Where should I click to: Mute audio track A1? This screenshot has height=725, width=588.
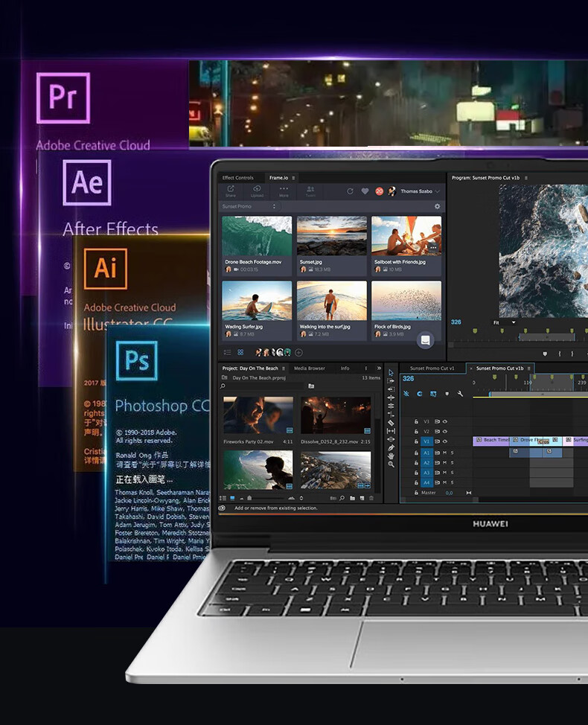click(x=445, y=453)
